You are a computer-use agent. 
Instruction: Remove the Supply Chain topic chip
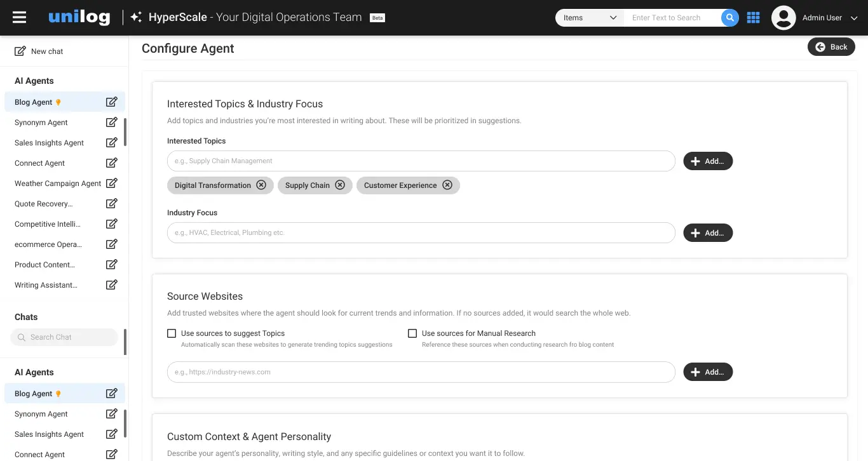tap(340, 185)
